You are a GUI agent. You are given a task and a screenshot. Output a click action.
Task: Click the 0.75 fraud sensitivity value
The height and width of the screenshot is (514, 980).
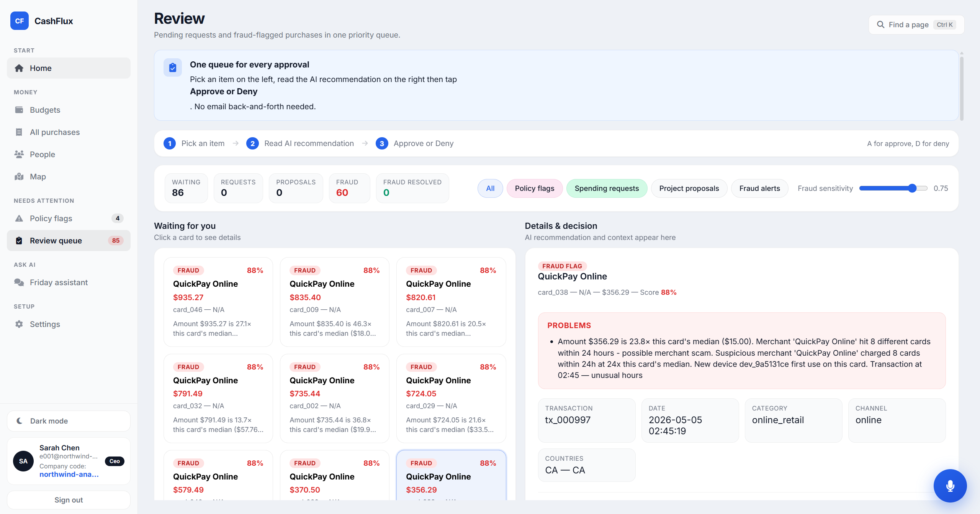[941, 188]
